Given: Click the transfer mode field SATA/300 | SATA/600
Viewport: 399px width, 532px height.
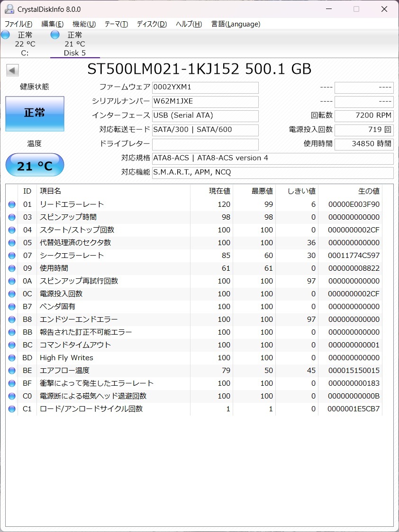Looking at the screenshot, I should [205, 130].
